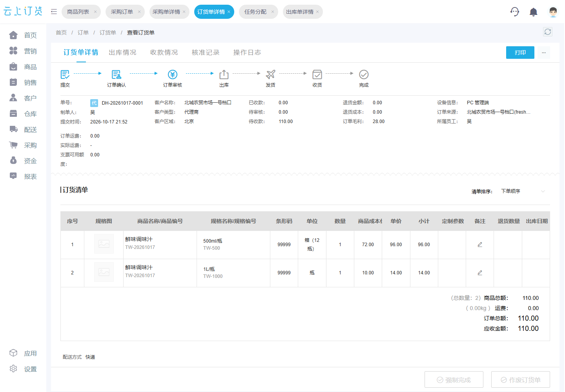Switch to the 操作日志 tab
The image size is (565, 392).
pos(247,53)
